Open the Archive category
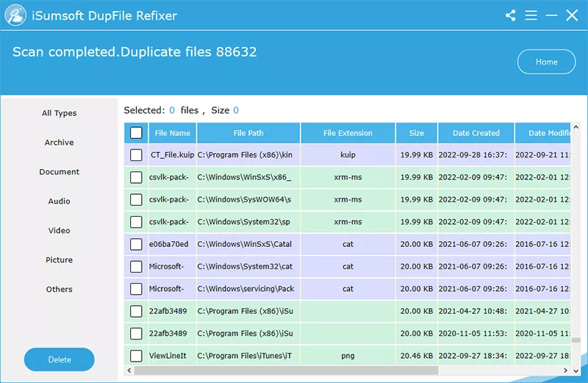Viewport: 588px width, 383px height. (59, 143)
